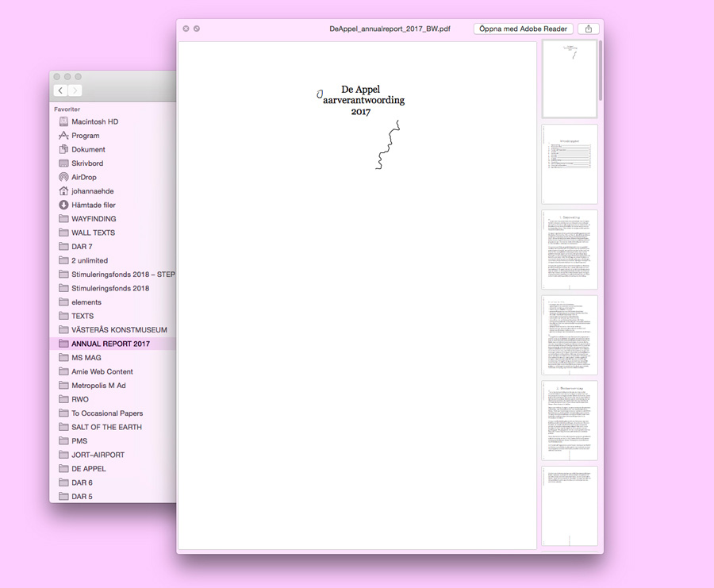Viewport: 714px width, 588px height.
Task: Open the MS MAG folder icon
Action: [x=63, y=358]
